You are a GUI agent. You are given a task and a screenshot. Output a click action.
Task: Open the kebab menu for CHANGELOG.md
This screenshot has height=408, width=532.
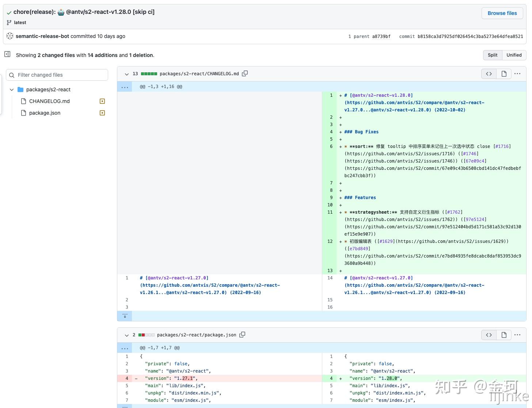point(517,73)
